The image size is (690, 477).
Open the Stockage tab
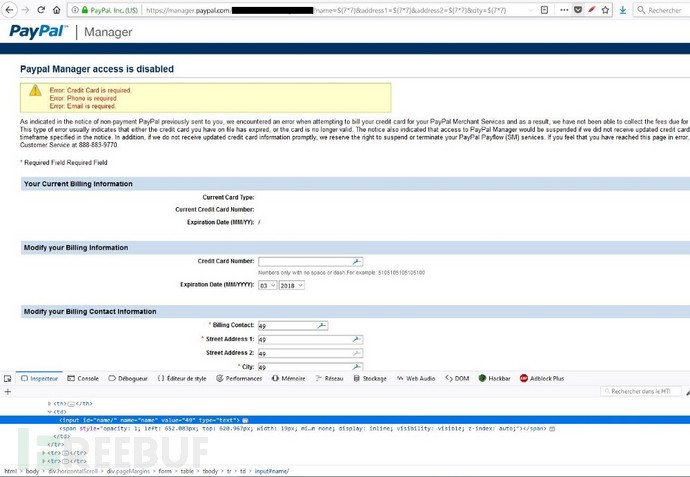tap(370, 378)
